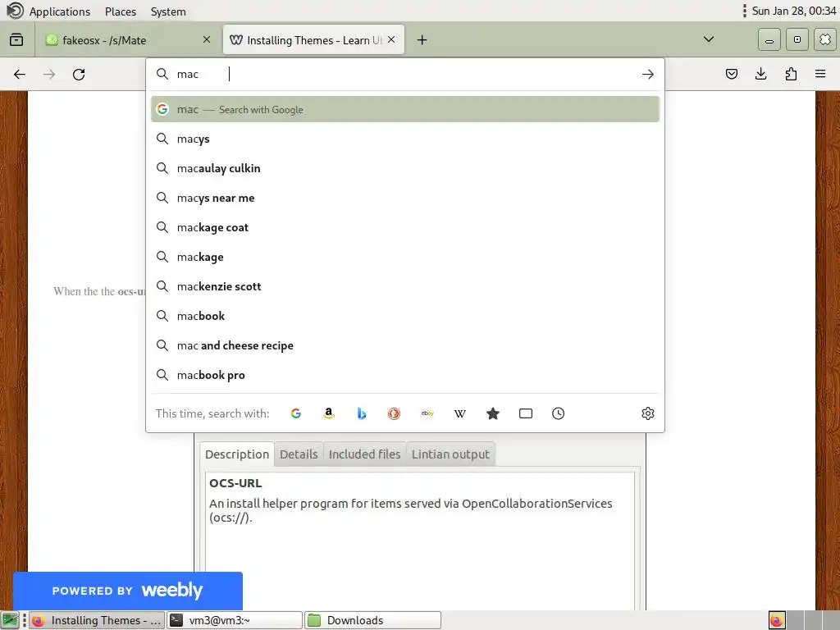Open the Places menu
The width and height of the screenshot is (840, 630).
(x=120, y=11)
